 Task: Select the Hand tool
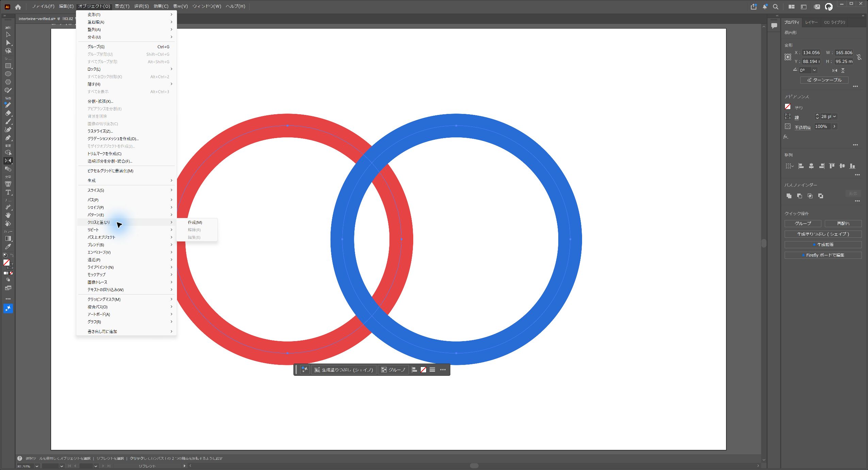(x=8, y=215)
